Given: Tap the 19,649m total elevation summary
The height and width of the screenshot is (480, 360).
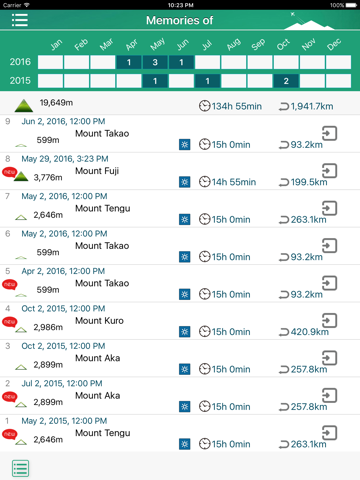Looking at the screenshot, I should [56, 103].
